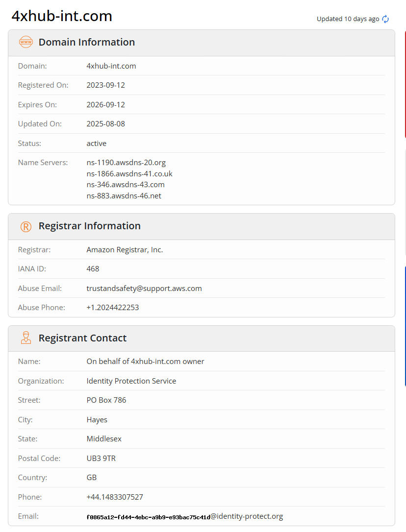This screenshot has width=406, height=532.
Task: Click the refresh icon beside Updated
Action: (x=385, y=19)
